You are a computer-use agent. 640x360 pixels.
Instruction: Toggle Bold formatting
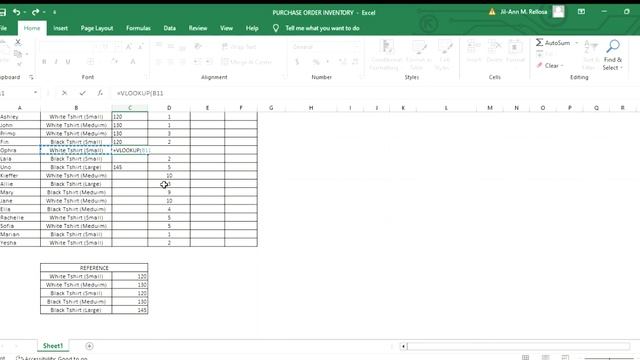click(44, 62)
